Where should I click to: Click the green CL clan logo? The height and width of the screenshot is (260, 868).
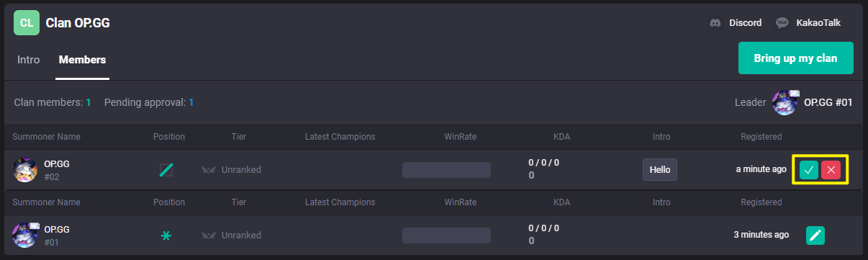point(26,22)
